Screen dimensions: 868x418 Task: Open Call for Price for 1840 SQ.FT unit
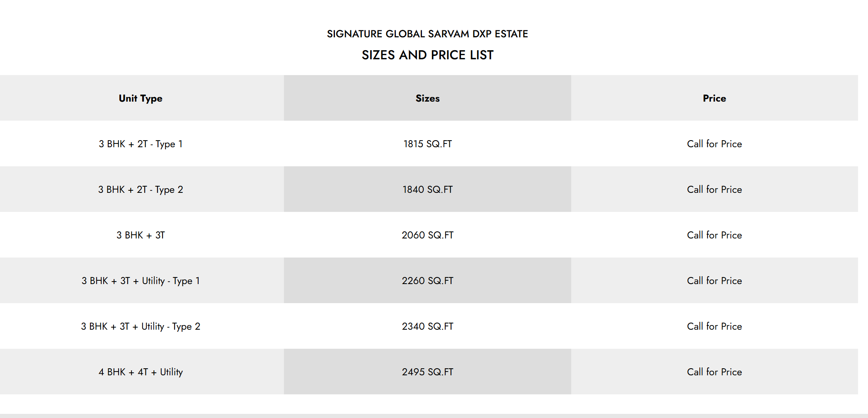[x=714, y=190]
